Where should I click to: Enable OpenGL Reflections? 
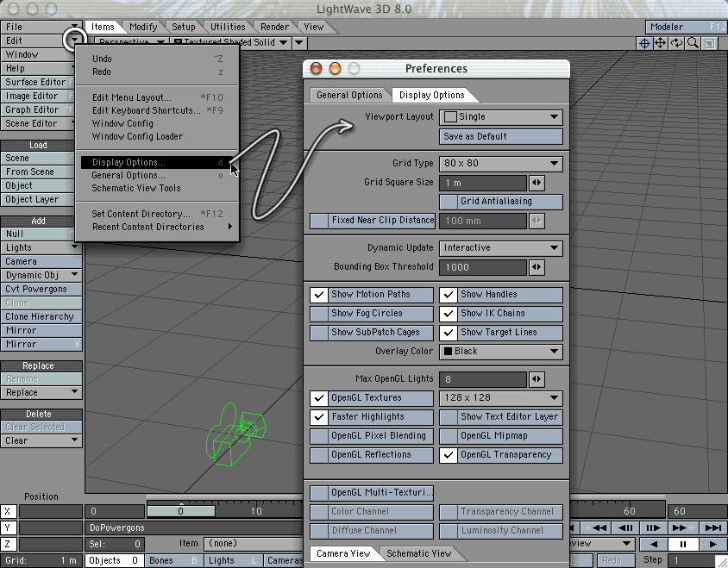319,455
